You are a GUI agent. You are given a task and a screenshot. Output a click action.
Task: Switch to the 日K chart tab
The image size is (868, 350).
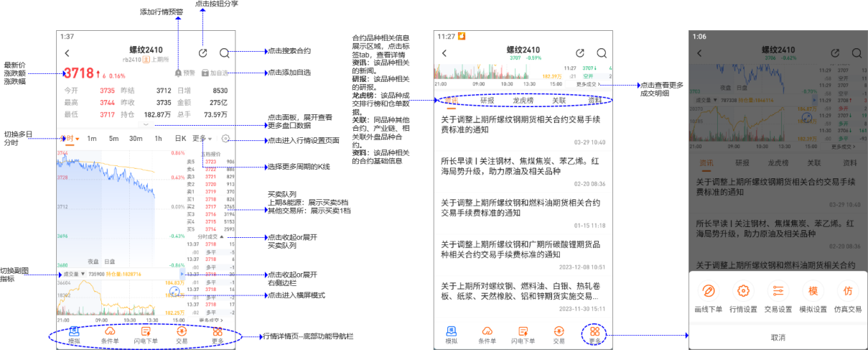[x=180, y=139]
